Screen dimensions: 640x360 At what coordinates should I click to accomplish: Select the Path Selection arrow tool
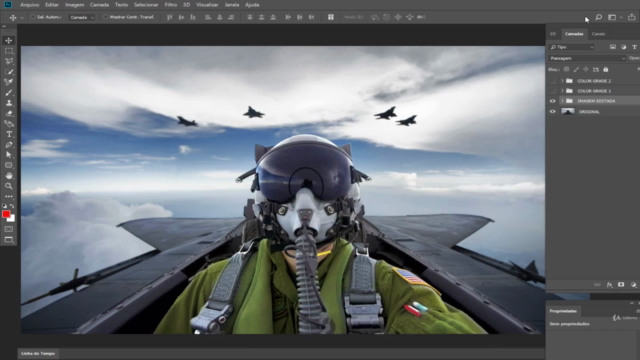(x=9, y=155)
